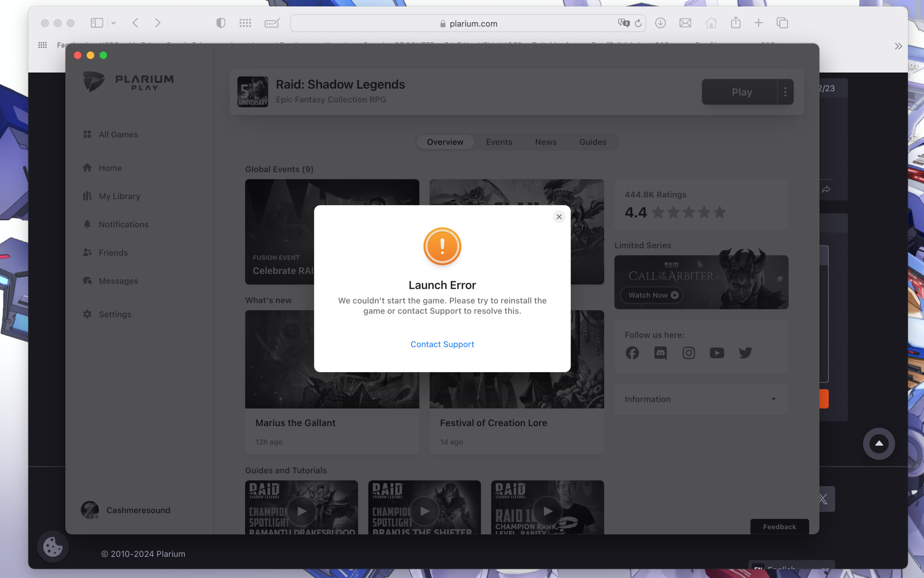Click the scroll-to-top arrow button
This screenshot has width=924, height=578.
pyautogui.click(x=879, y=444)
